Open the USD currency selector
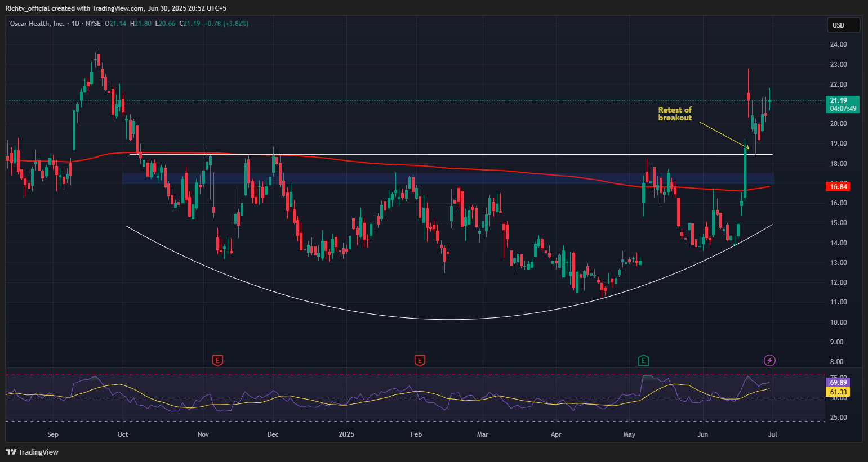868x462 pixels. pos(843,25)
